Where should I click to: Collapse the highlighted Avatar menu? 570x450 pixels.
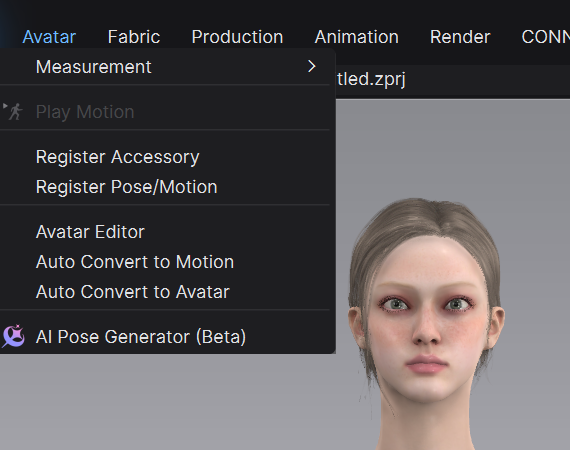49,37
